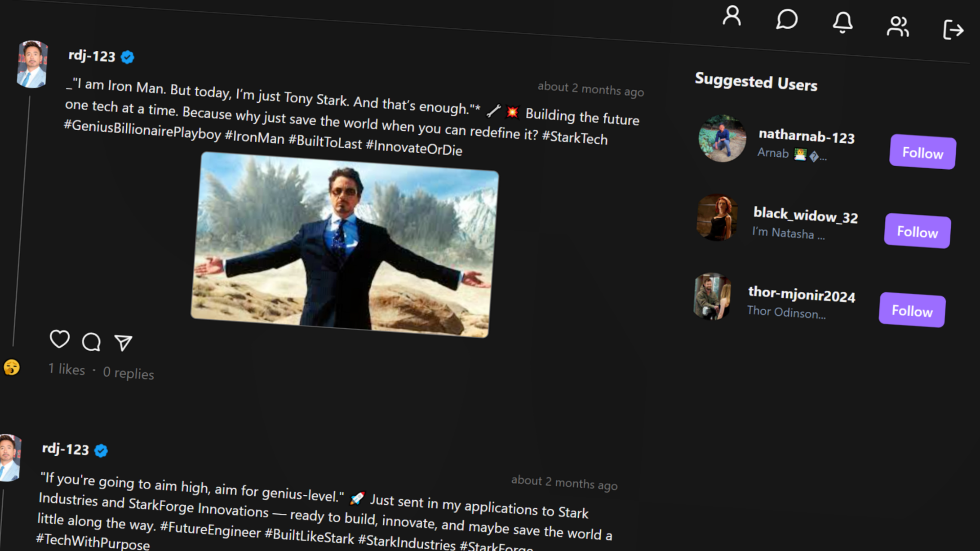This screenshot has width=980, height=551.
Task: Open the community users icon
Action: (897, 26)
